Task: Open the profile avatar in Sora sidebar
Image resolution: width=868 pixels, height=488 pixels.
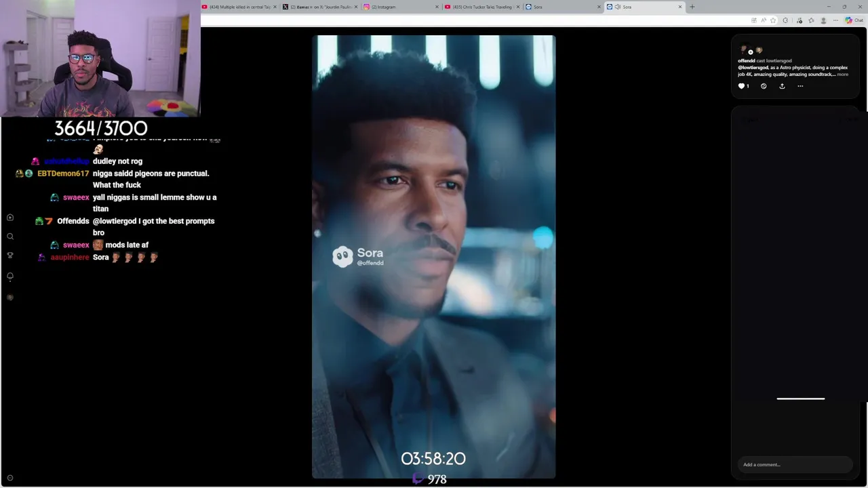Action: (x=10, y=298)
